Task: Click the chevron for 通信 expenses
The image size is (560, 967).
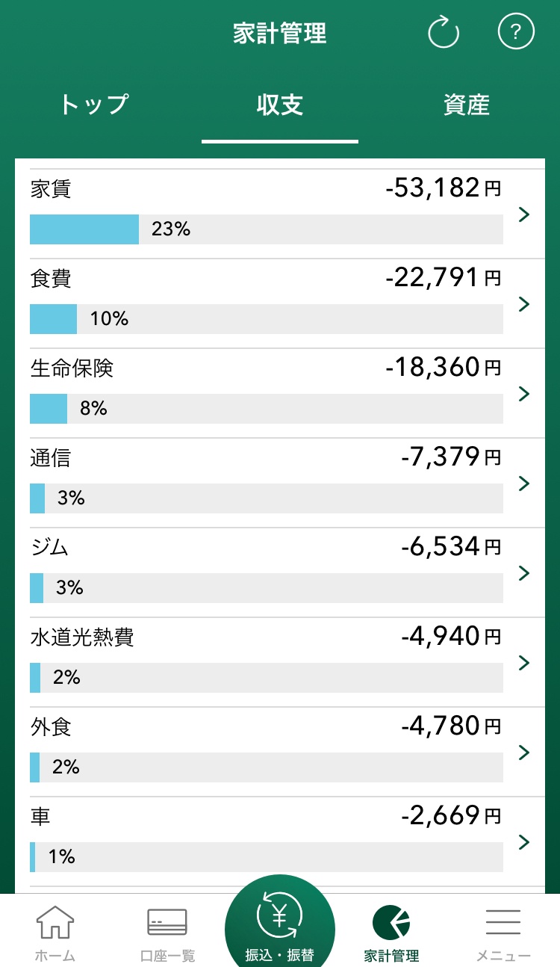Action: (524, 483)
